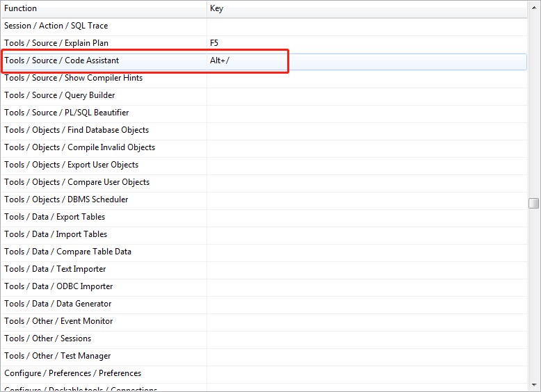The image size is (541, 392).
Task: Select the Tools / Source / Code Assistant row
Action: pyautogui.click(x=264, y=60)
